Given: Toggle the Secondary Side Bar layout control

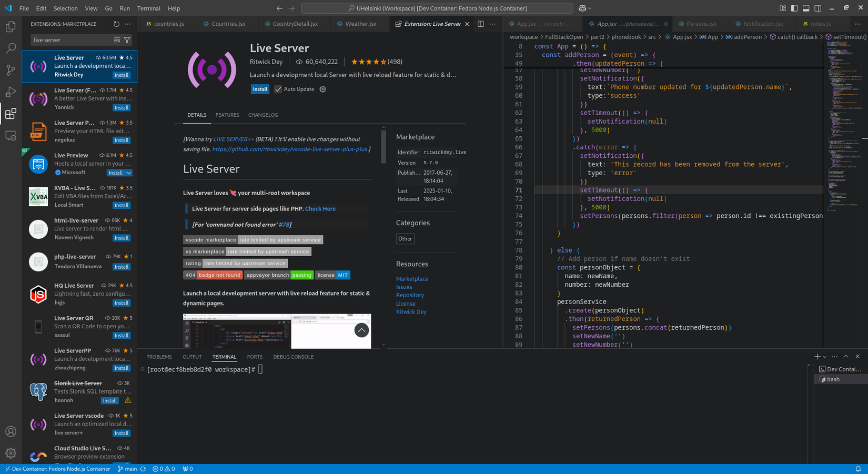Looking at the screenshot, I should click(x=817, y=8).
